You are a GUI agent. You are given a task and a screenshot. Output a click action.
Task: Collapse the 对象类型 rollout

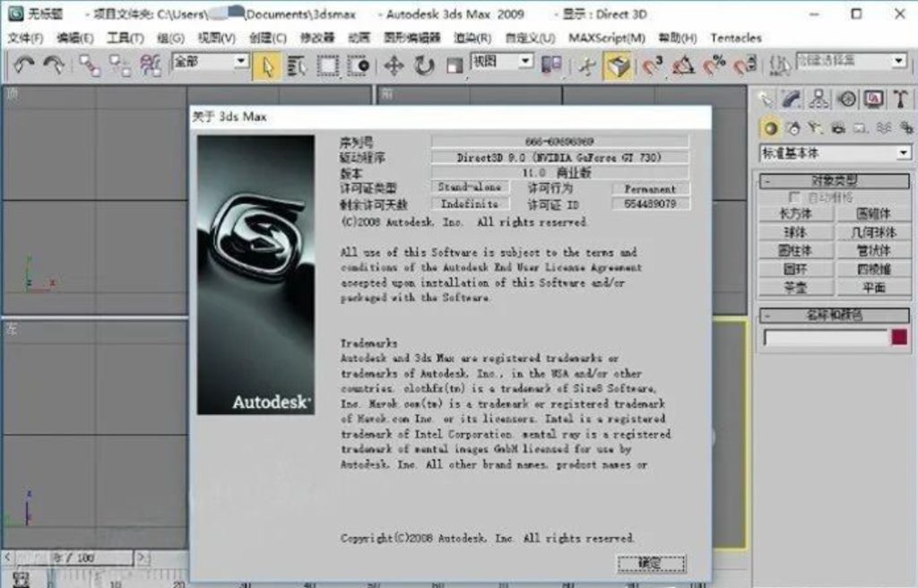(768, 182)
